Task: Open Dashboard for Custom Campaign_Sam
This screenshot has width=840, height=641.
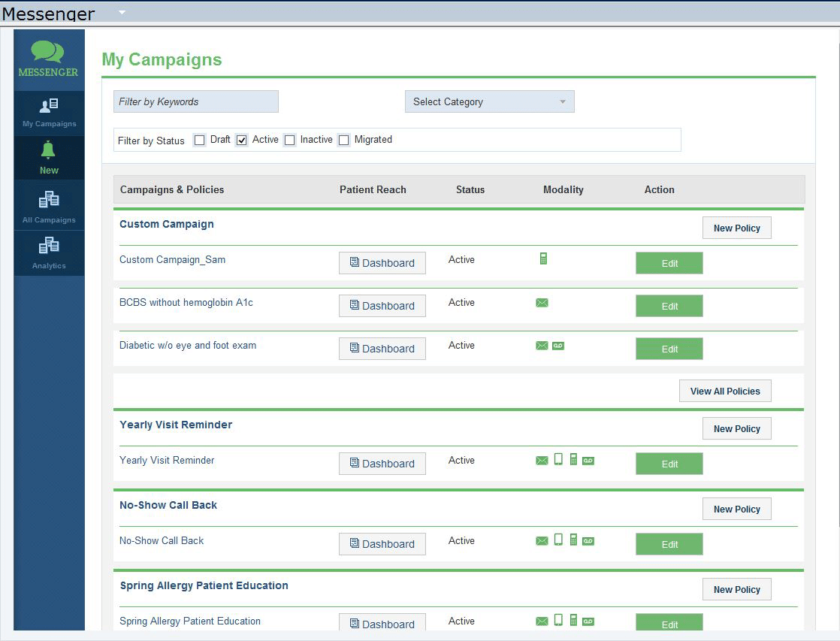Action: (382, 262)
